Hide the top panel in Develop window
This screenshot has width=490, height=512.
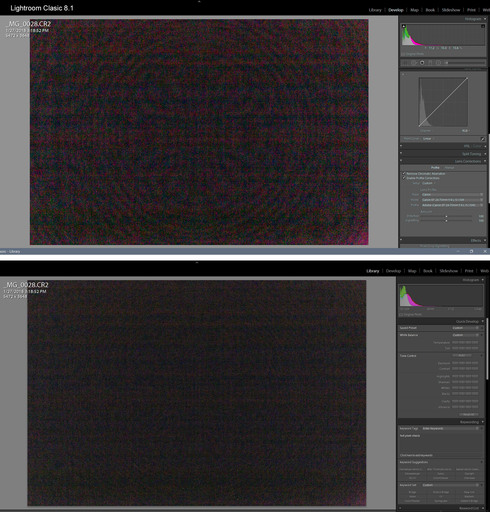click(199, 2)
